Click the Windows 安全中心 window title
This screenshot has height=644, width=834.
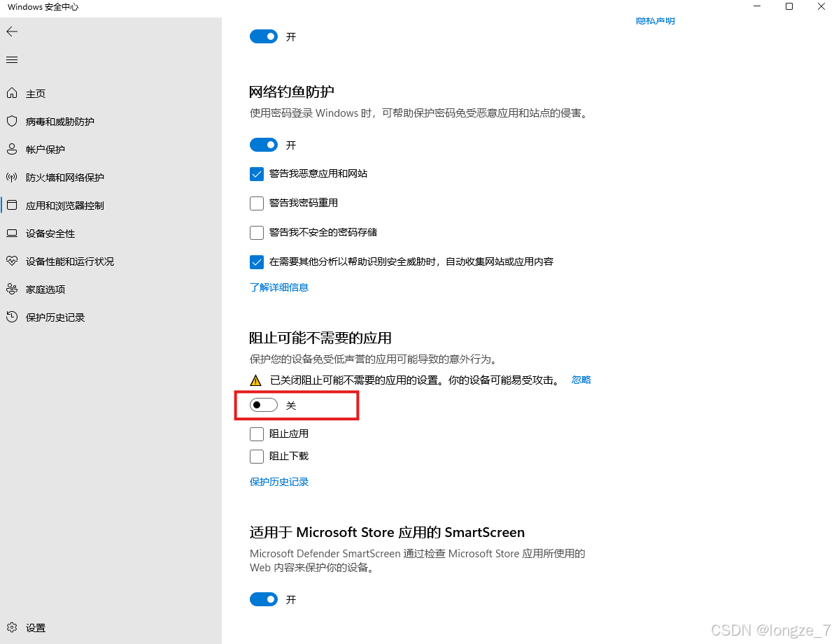pyautogui.click(x=43, y=7)
